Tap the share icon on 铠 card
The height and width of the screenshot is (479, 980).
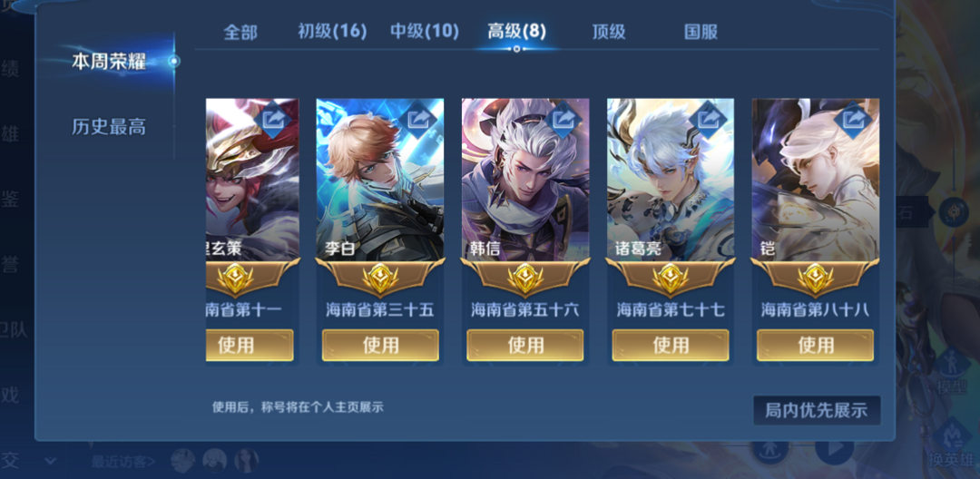coord(853,117)
